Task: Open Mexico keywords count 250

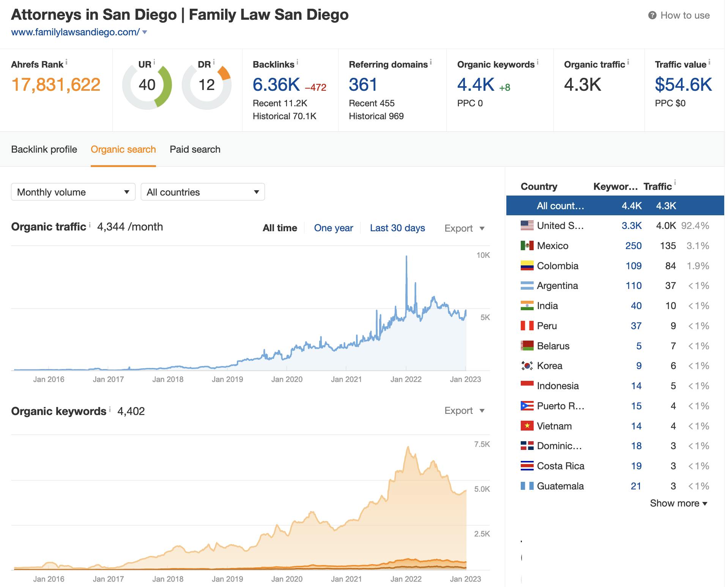Action: click(633, 246)
